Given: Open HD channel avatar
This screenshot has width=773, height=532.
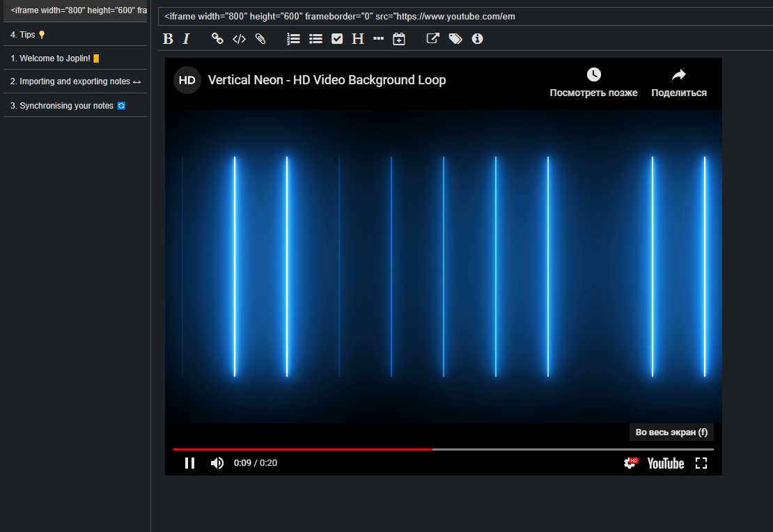Looking at the screenshot, I should click(187, 80).
